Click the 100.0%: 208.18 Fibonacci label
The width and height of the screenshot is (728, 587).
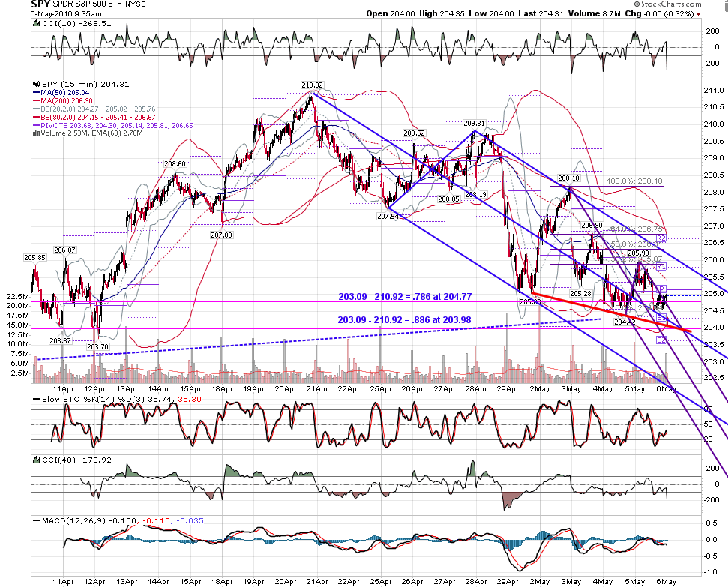(x=635, y=181)
